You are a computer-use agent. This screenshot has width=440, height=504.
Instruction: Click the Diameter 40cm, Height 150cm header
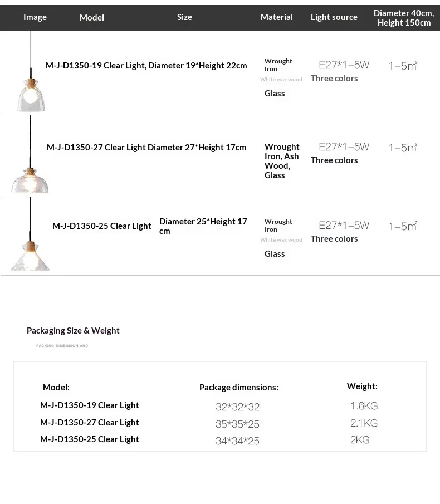tap(404, 18)
